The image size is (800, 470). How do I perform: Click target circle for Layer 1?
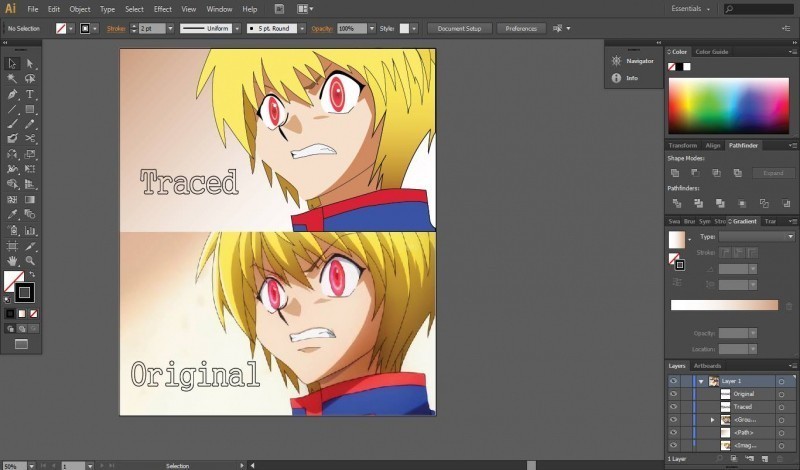click(x=781, y=381)
